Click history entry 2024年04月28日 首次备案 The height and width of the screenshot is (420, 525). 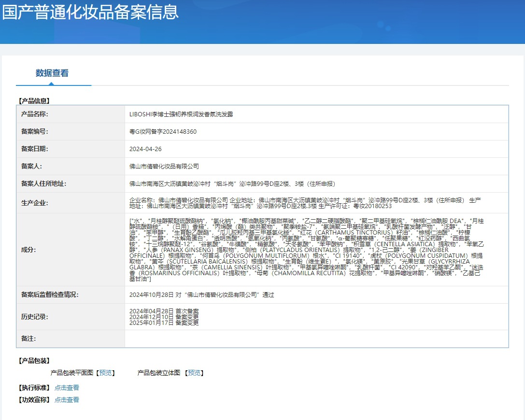coord(164,311)
